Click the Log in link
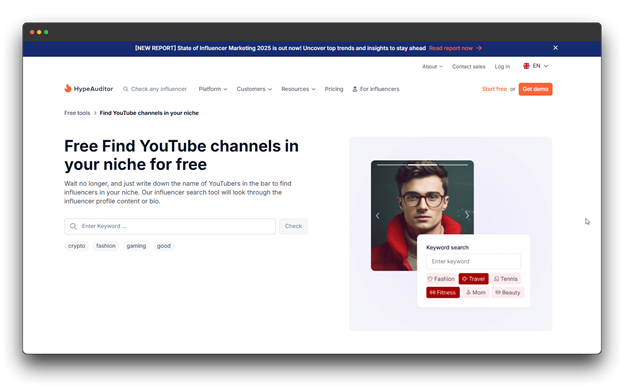Image resolution: width=624 pixels, height=388 pixels. (x=502, y=66)
